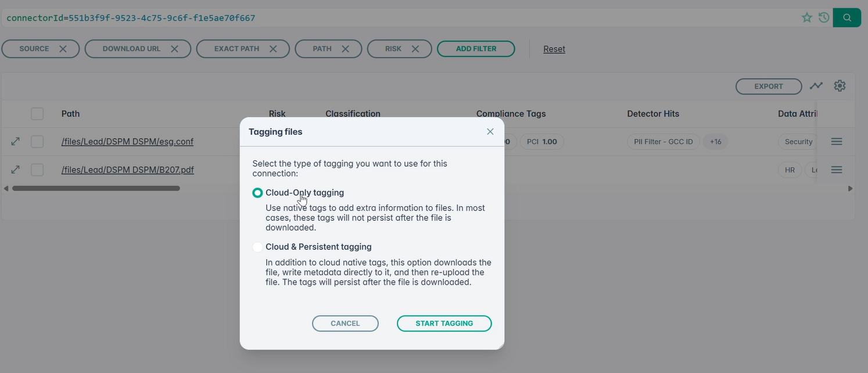Click the left arrow of the horizontal scrollbar
Image resolution: width=868 pixels, height=373 pixels.
click(x=6, y=188)
